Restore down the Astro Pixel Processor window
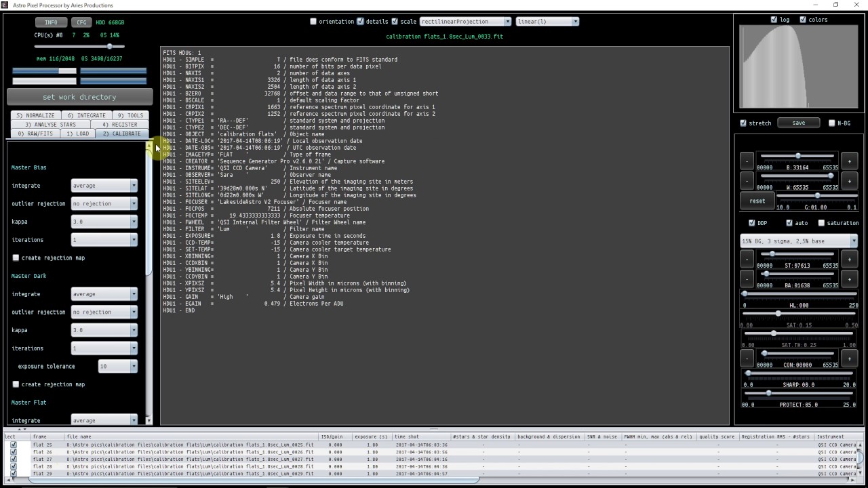The image size is (868, 488). [x=835, y=5]
